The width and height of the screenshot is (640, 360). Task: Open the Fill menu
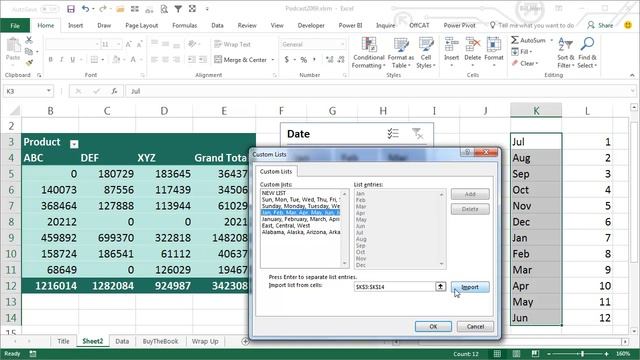tap(522, 52)
